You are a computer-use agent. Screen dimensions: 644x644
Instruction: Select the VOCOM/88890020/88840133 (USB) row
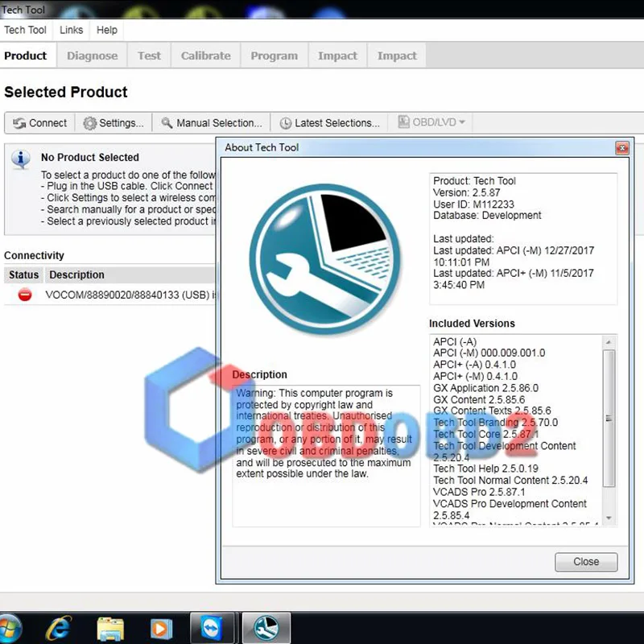pos(109,295)
